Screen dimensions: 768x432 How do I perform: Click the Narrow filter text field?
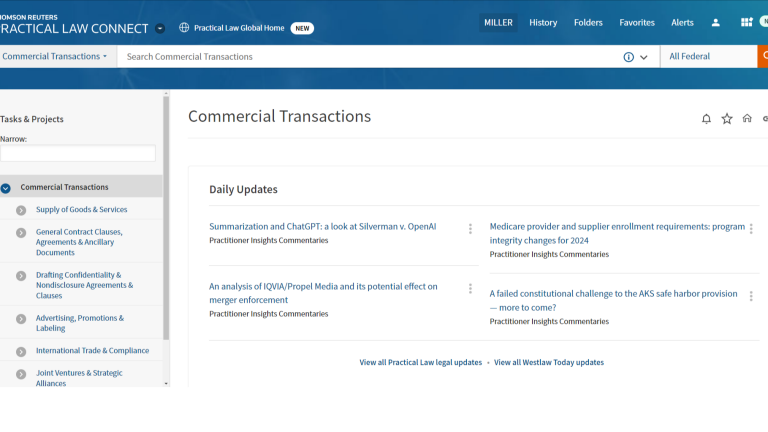point(78,154)
